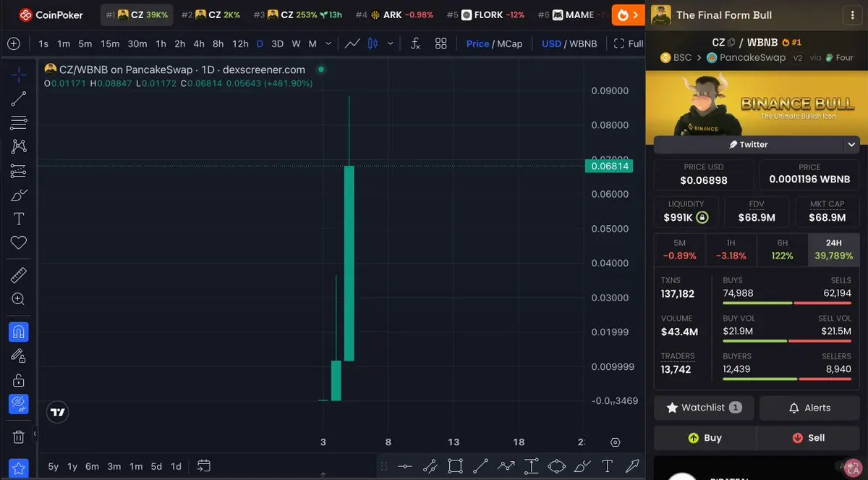Open trending token #2 CZ 2K%
The image size is (868, 480).
[x=211, y=14]
